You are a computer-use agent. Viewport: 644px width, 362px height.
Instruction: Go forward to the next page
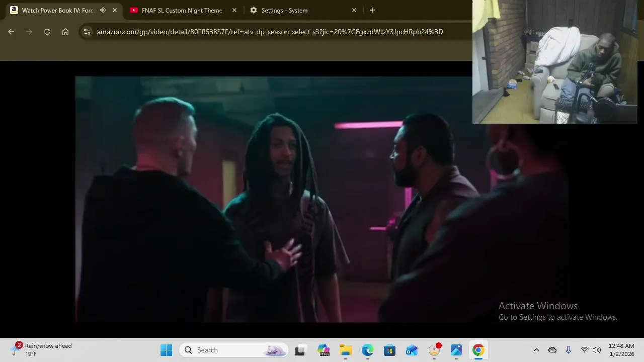(29, 32)
